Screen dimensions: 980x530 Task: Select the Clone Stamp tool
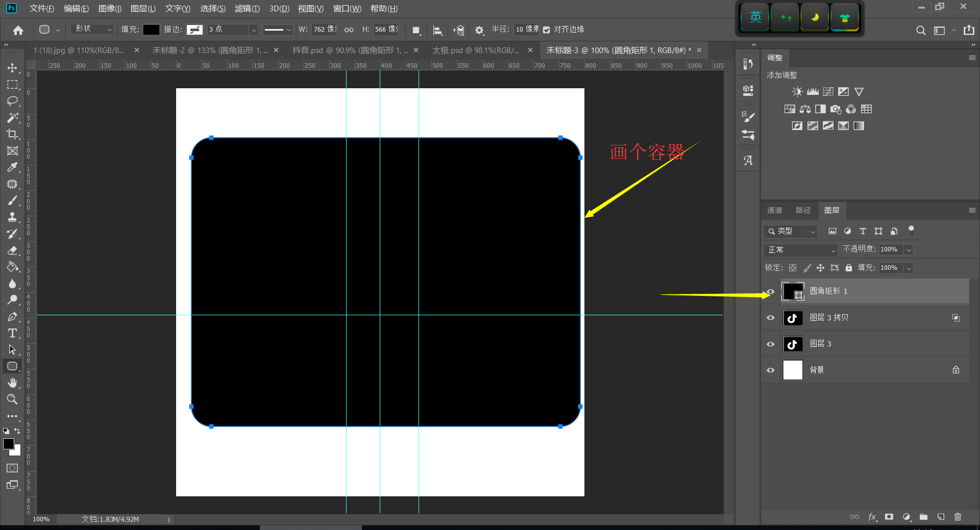point(12,217)
